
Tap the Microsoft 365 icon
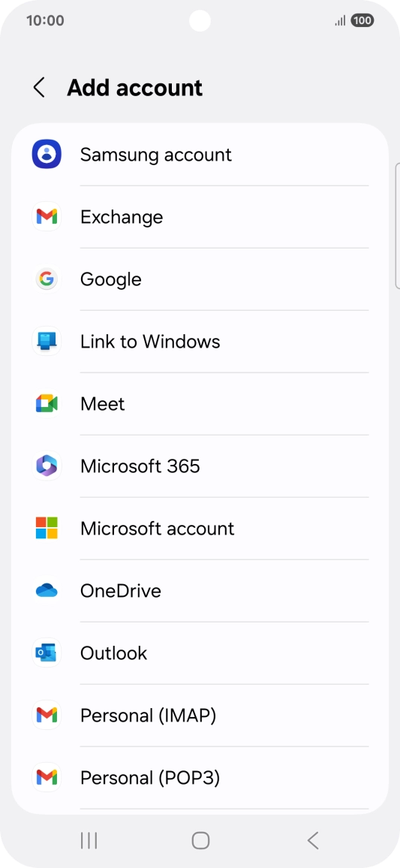click(x=47, y=466)
